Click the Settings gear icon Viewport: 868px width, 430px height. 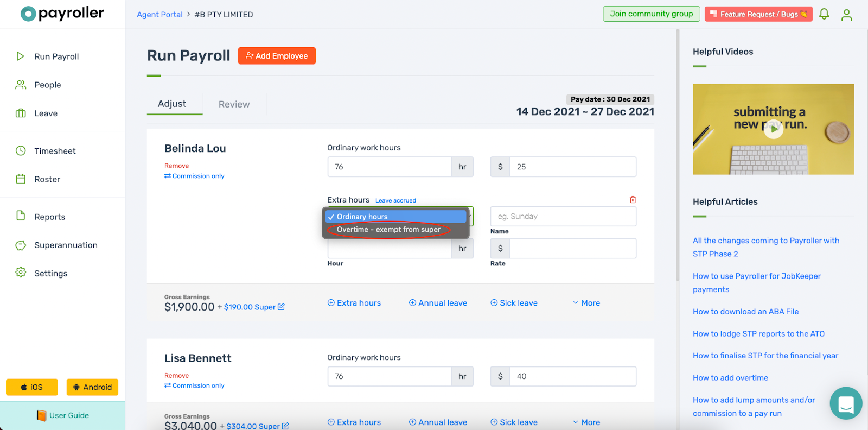21,273
